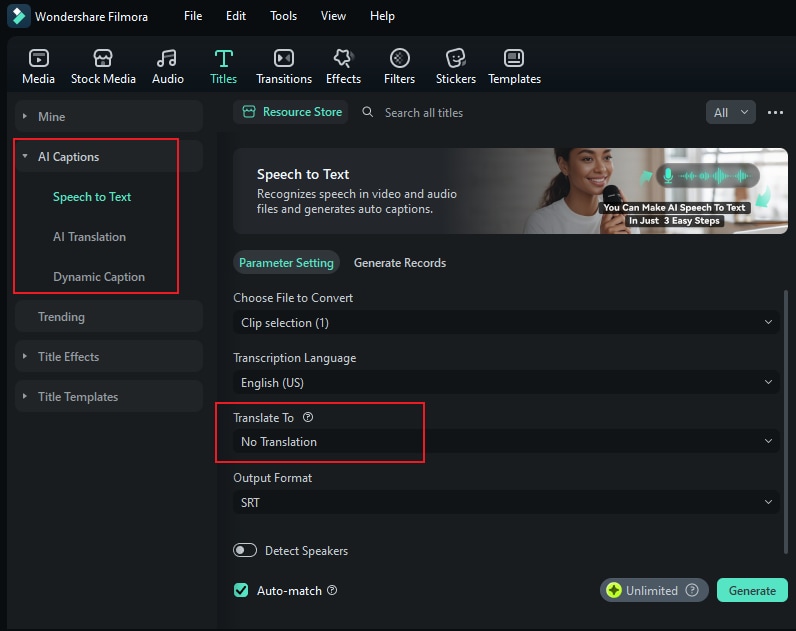Open the Stock Media panel

pos(103,67)
